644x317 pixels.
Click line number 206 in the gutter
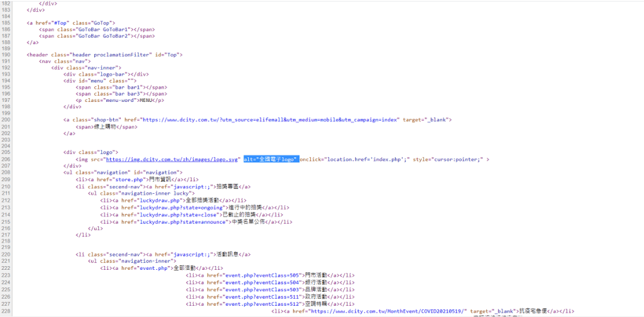tap(6, 159)
